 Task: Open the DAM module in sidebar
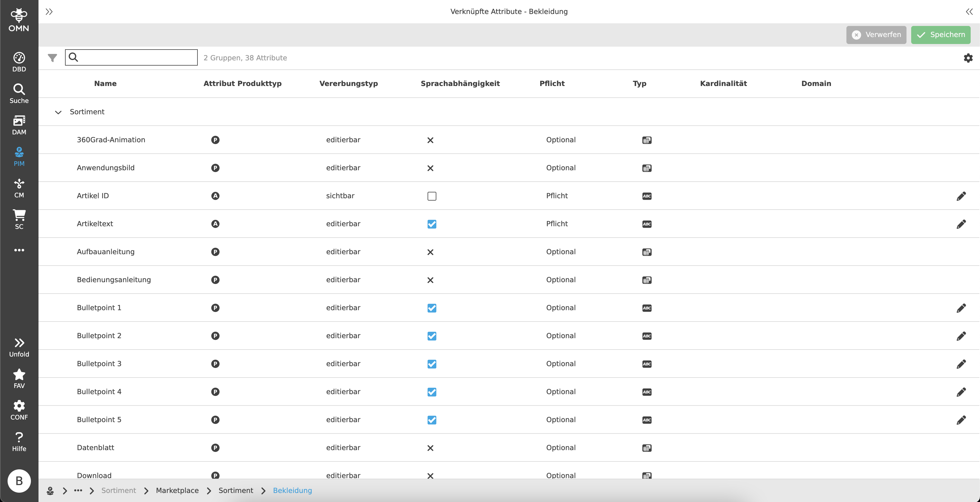click(19, 125)
